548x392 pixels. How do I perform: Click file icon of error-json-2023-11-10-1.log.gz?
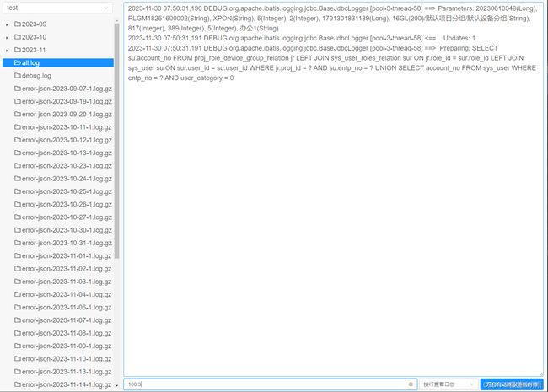coord(18,358)
